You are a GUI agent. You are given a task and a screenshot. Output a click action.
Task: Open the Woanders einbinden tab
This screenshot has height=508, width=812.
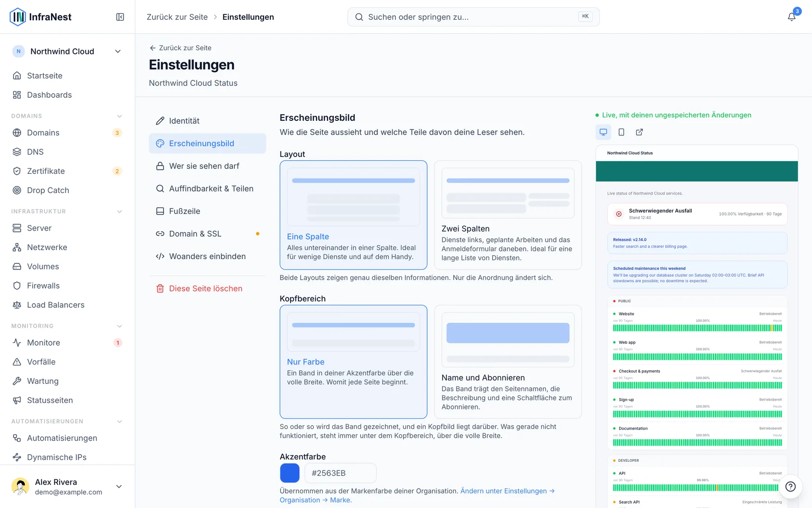207,256
